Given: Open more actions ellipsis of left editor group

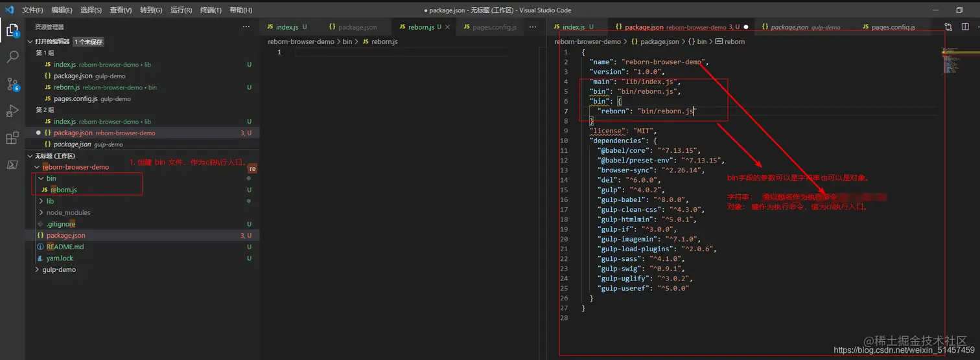Looking at the screenshot, I should pyautogui.click(x=533, y=27).
